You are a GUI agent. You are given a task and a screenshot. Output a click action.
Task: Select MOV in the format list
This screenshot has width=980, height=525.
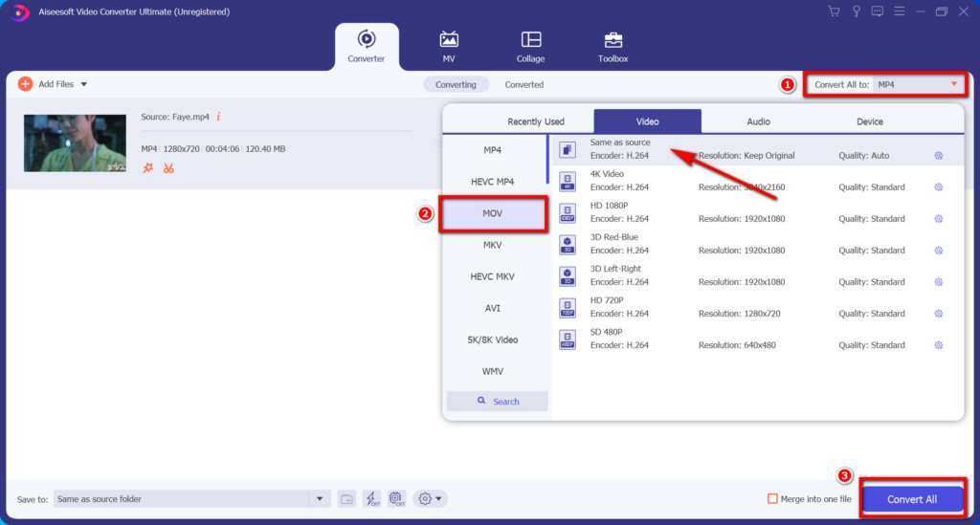tap(493, 214)
